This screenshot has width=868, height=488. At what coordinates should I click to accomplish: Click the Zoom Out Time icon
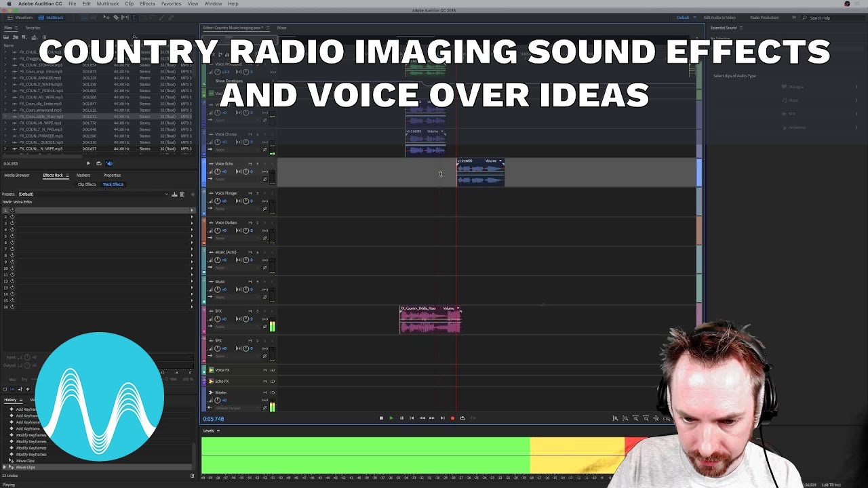(646, 418)
